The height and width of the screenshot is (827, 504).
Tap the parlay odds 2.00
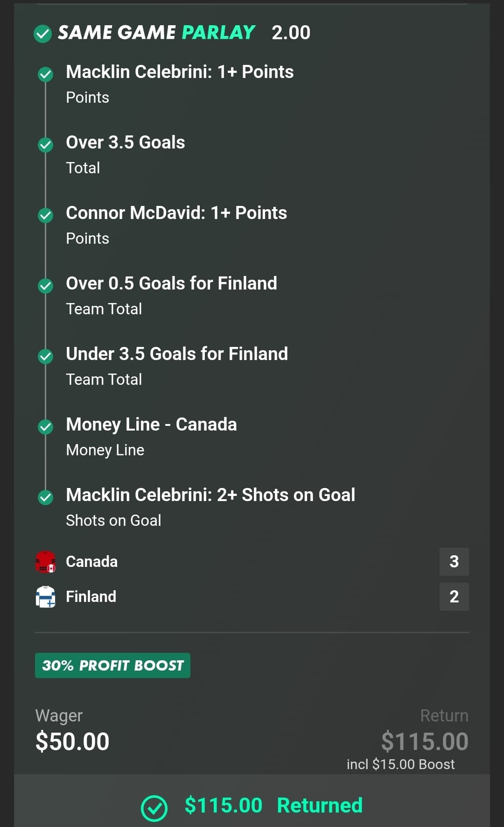291,33
